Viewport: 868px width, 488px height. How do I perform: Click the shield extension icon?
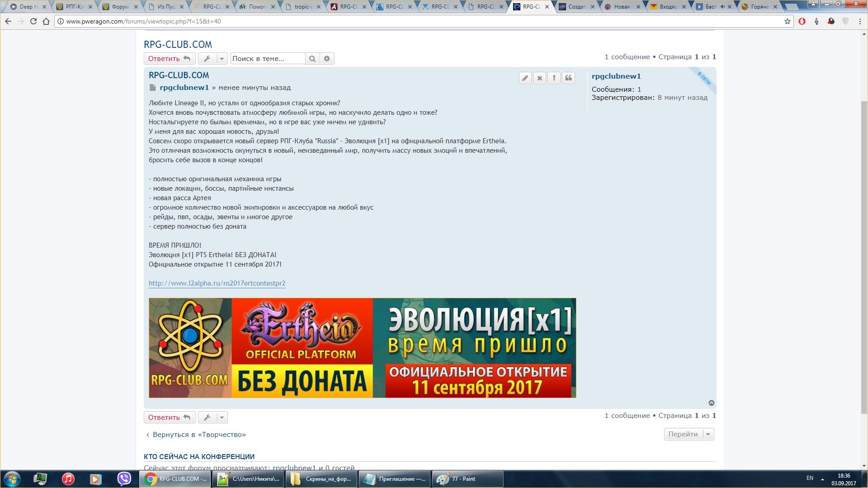click(x=845, y=21)
